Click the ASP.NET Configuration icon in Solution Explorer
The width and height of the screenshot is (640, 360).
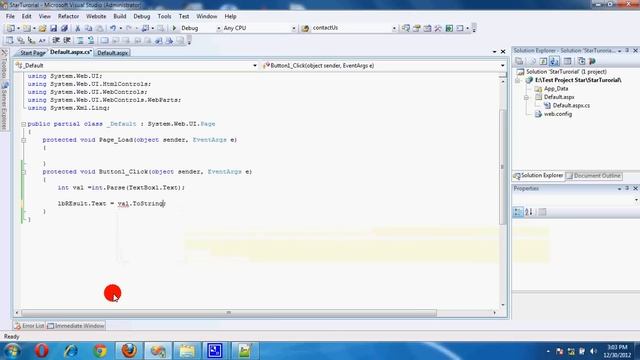[x=592, y=61]
